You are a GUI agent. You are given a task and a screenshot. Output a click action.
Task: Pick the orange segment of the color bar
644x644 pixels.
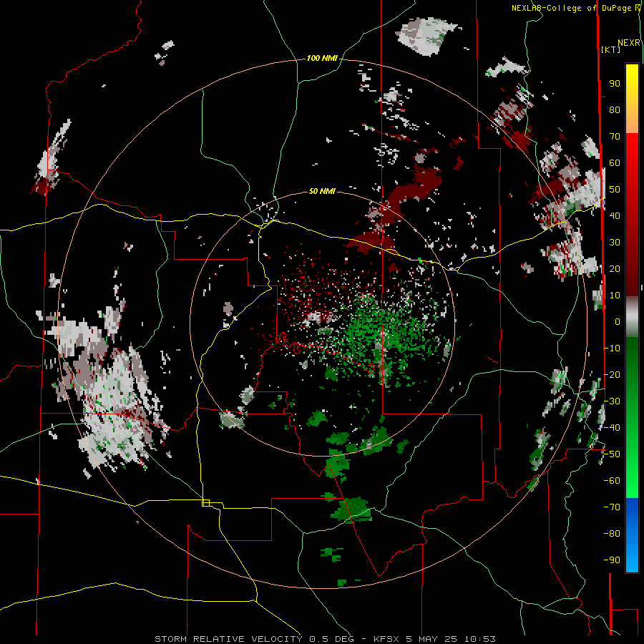(x=632, y=120)
